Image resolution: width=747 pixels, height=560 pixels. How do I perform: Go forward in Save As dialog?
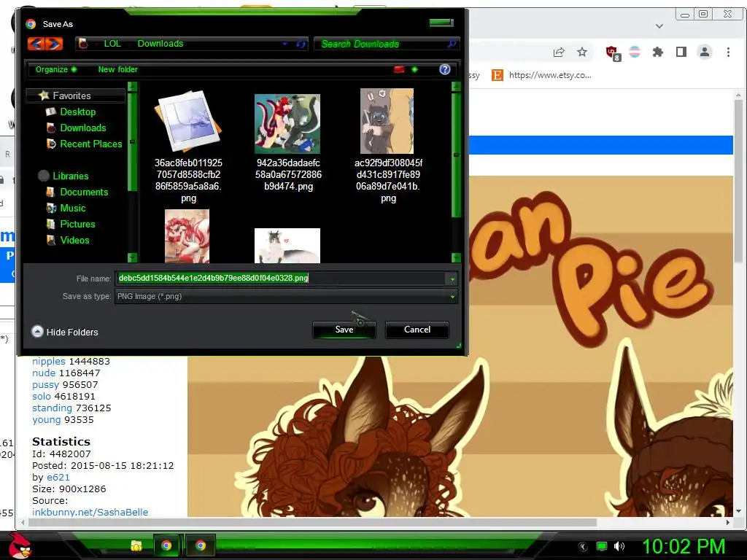(x=54, y=44)
